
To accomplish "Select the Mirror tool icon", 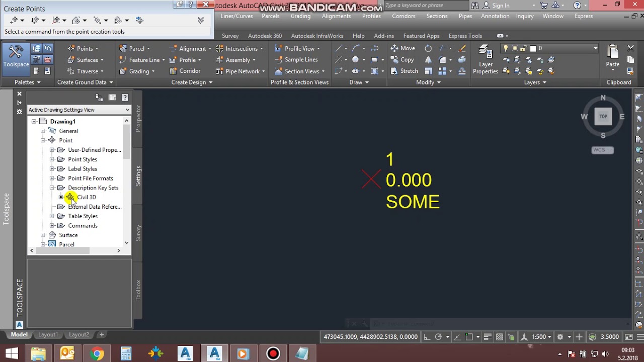I will [428, 60].
